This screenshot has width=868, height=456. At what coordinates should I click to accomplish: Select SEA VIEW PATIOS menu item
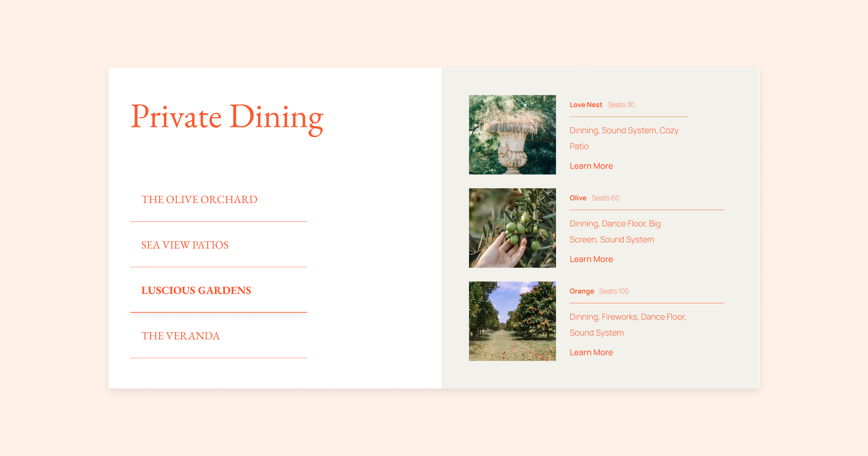(x=185, y=245)
